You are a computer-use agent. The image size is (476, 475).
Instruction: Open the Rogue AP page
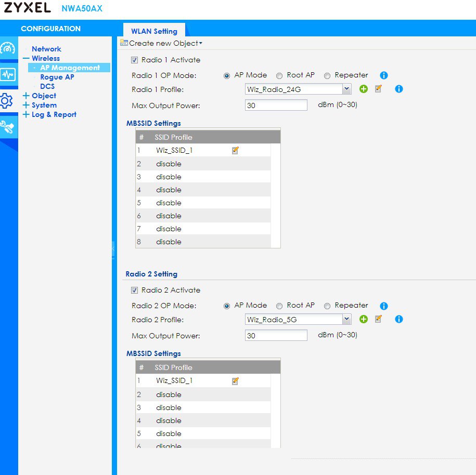(x=57, y=77)
